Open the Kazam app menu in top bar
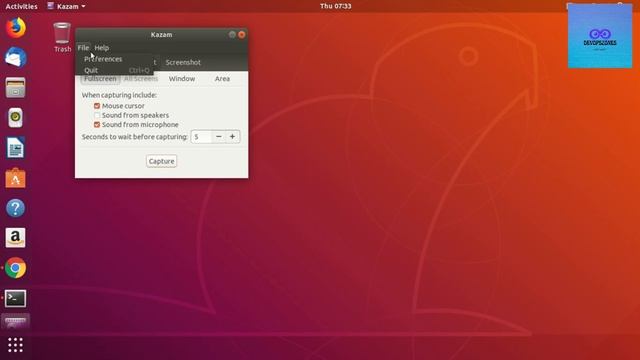This screenshot has width=640, height=360. pyautogui.click(x=67, y=6)
